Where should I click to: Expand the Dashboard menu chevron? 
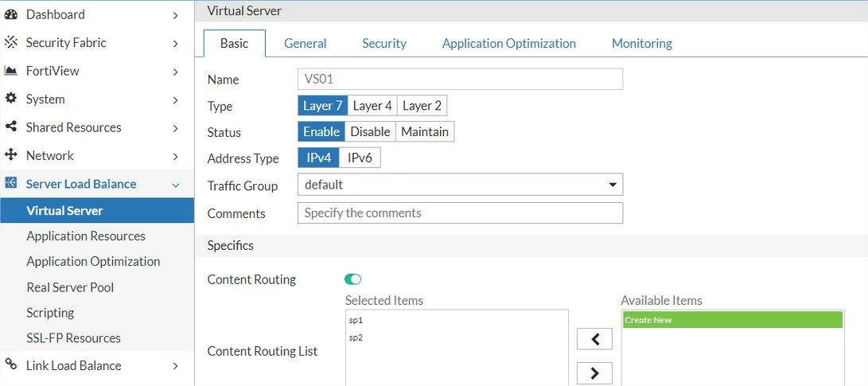[176, 15]
